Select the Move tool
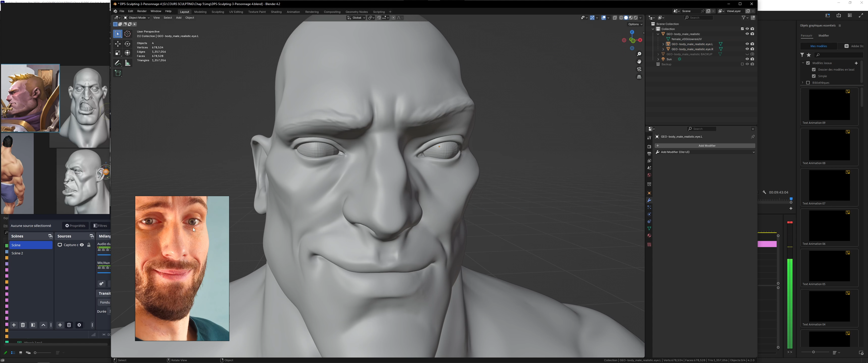The width and height of the screenshot is (868, 363). coord(118,44)
